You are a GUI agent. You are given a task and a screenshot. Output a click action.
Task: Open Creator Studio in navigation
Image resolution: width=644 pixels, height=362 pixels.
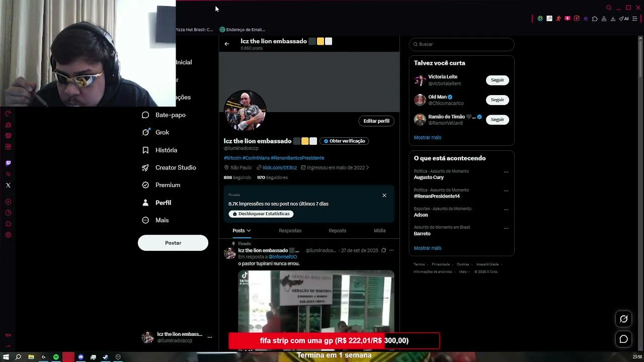(170, 167)
